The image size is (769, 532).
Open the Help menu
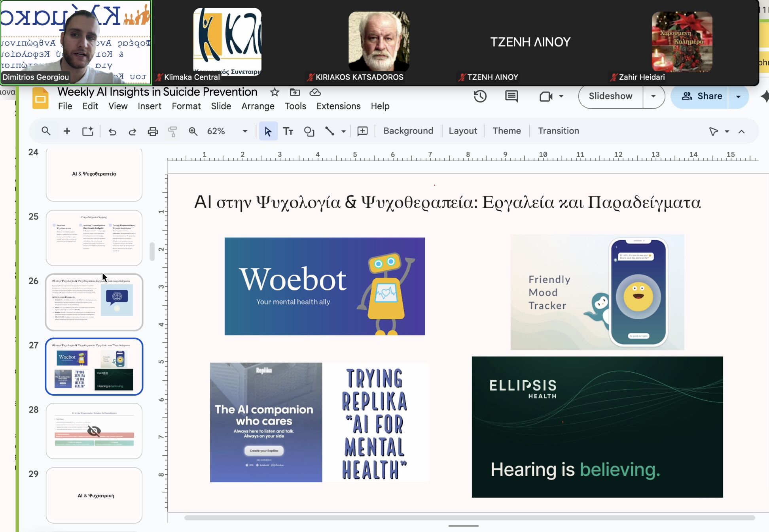click(x=380, y=106)
